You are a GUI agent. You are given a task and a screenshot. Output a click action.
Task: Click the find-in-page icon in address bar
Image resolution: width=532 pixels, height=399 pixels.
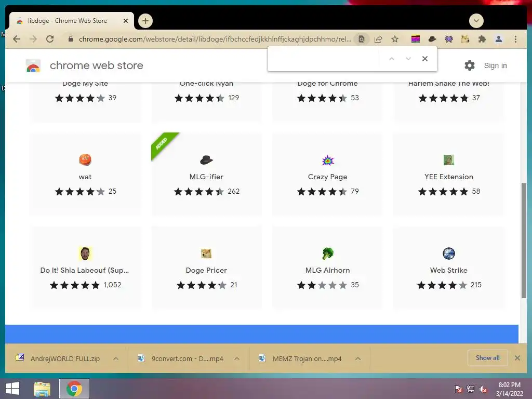(x=362, y=39)
